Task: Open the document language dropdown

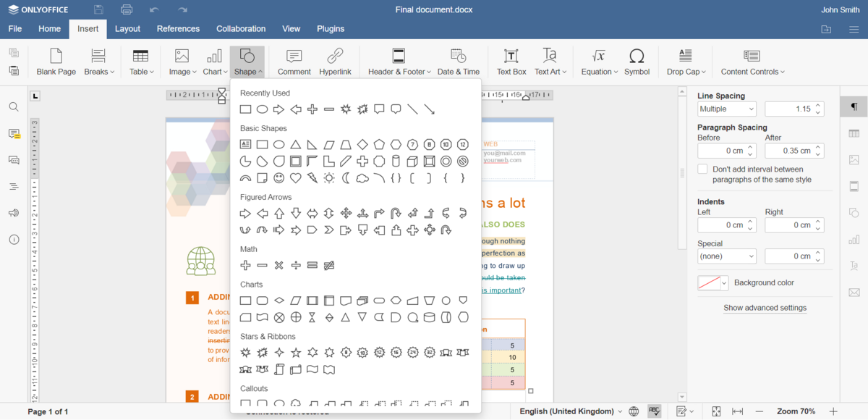Action: click(571, 411)
